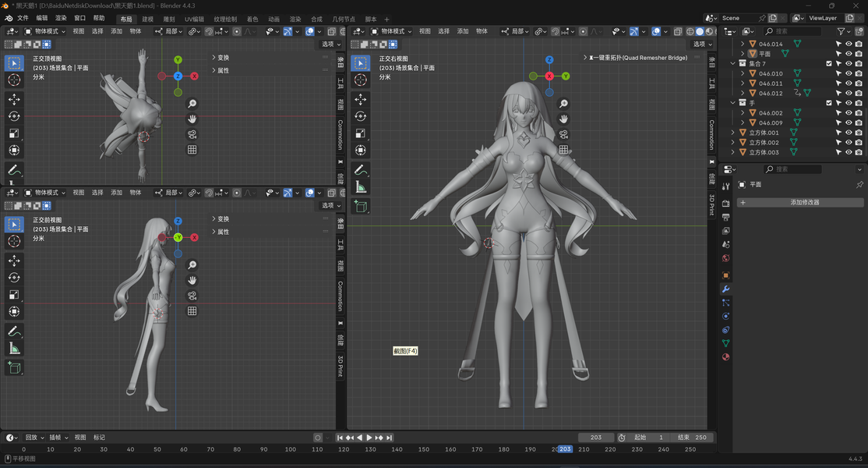Open the 文件 menu
Screen dimensions: 868x468
tap(23, 18)
